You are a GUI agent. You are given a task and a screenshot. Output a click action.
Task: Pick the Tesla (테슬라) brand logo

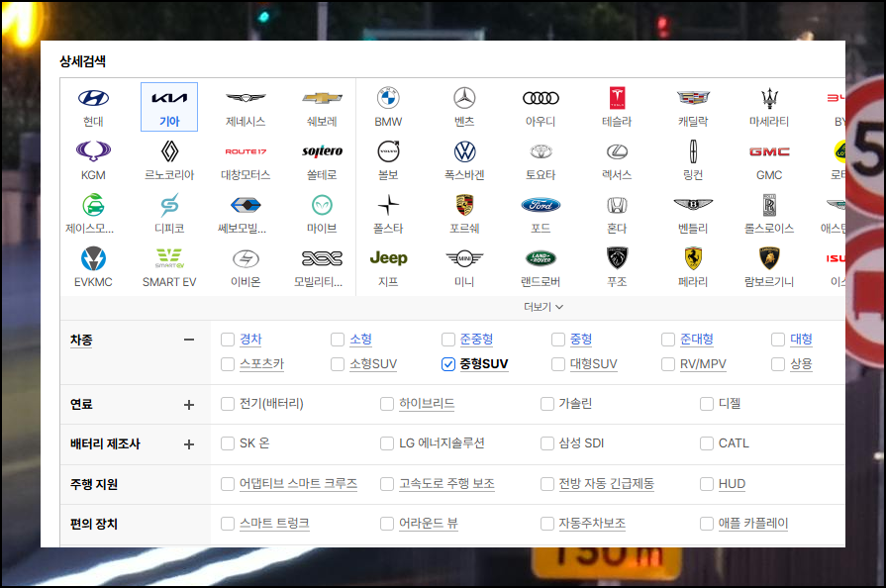pyautogui.click(x=617, y=98)
